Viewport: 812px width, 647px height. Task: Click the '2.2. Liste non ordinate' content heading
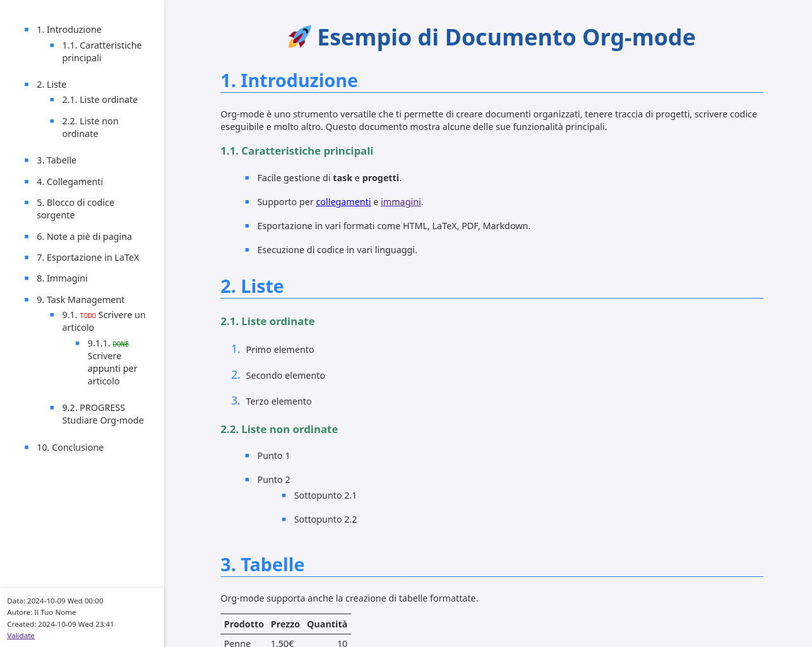(x=279, y=429)
